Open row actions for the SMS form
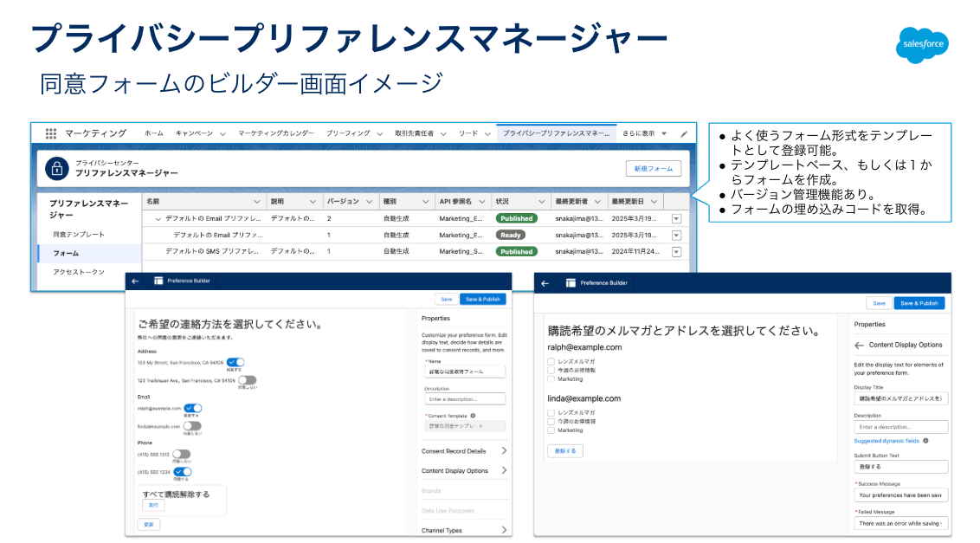The height and width of the screenshot is (543, 980). point(676,251)
